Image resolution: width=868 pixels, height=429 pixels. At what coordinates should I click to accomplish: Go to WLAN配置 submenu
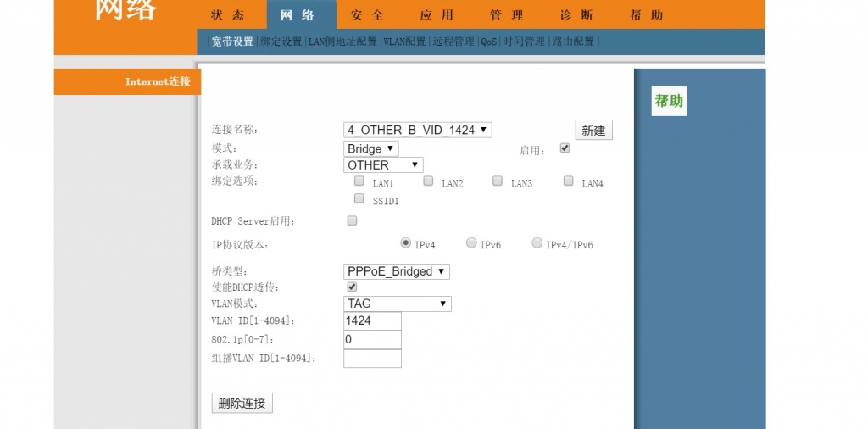[404, 42]
